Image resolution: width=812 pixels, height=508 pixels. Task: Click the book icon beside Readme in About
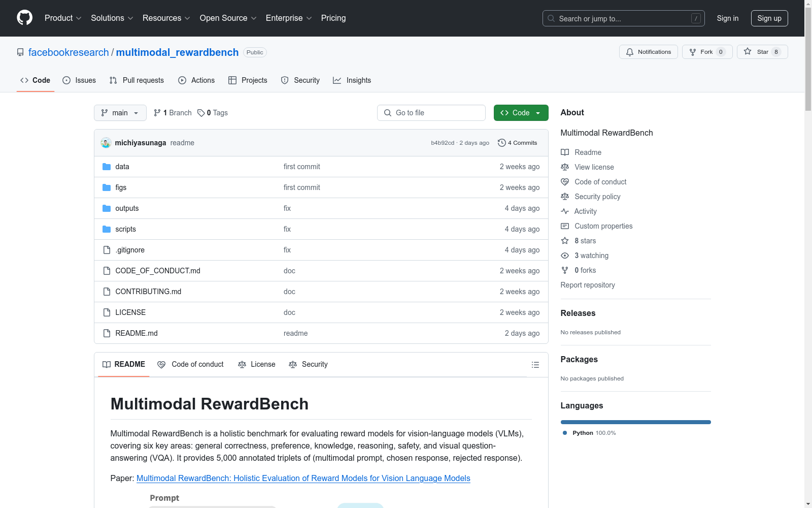click(x=565, y=152)
